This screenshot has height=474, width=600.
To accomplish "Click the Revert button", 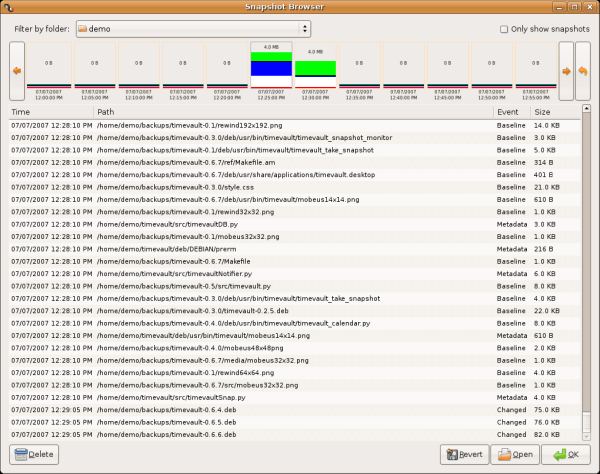I will pyautogui.click(x=465, y=455).
